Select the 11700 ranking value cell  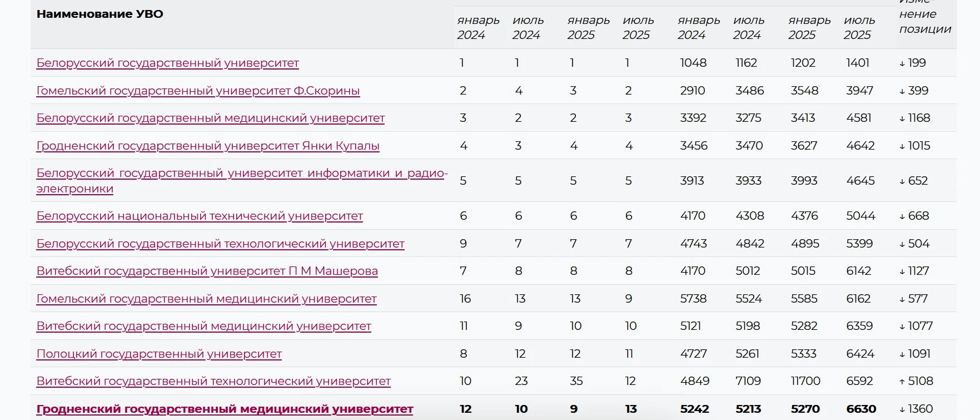click(805, 381)
